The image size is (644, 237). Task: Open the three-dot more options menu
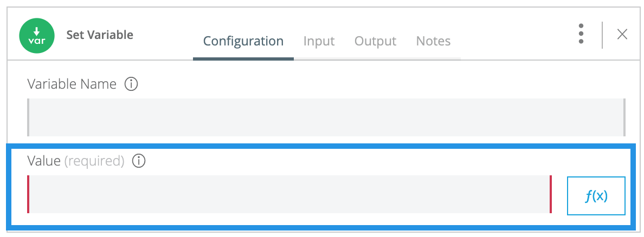pos(581,34)
